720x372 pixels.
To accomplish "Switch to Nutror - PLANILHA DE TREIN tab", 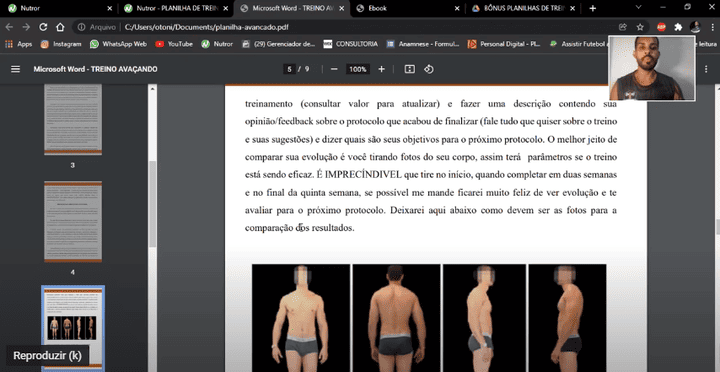I will pos(175,8).
